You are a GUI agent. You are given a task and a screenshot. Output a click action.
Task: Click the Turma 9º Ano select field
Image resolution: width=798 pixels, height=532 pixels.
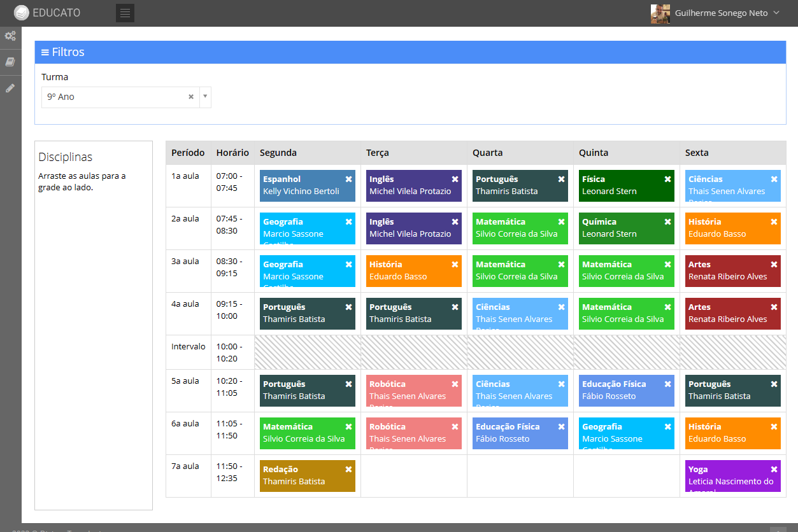[115, 97]
